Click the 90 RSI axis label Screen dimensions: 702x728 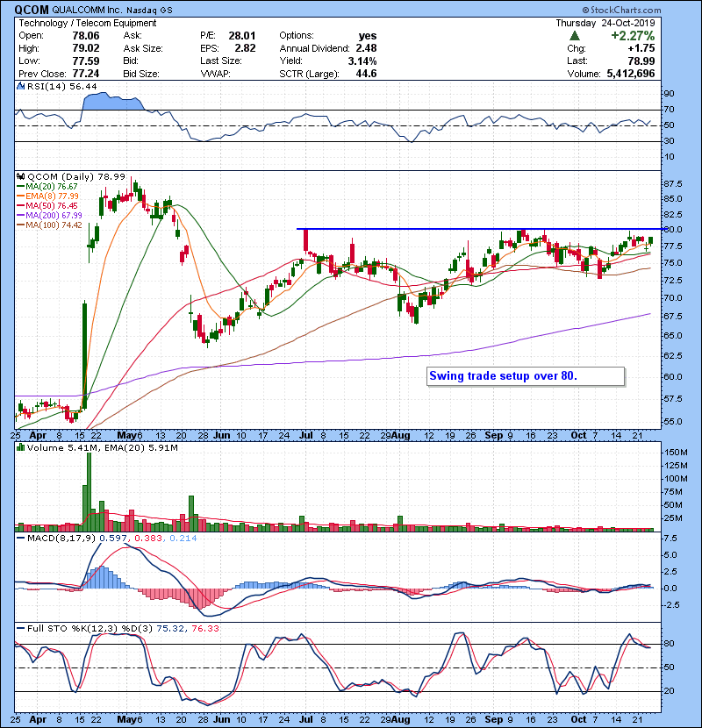(x=669, y=93)
